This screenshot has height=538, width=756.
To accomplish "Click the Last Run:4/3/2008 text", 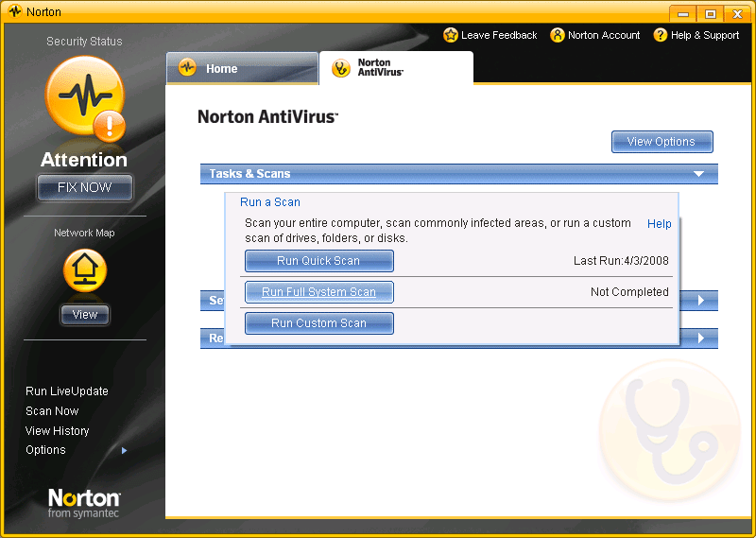I will click(621, 261).
